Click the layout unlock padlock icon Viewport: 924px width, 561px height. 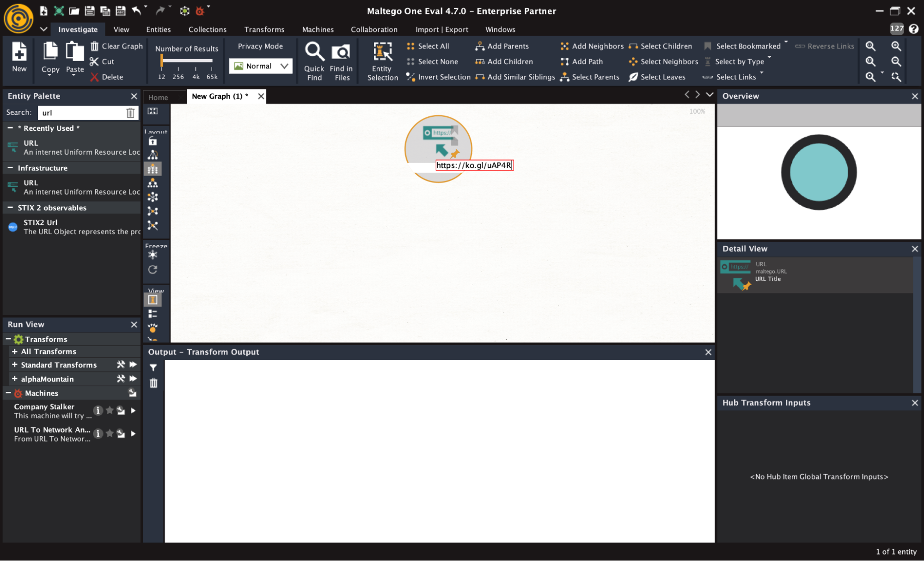point(153,141)
